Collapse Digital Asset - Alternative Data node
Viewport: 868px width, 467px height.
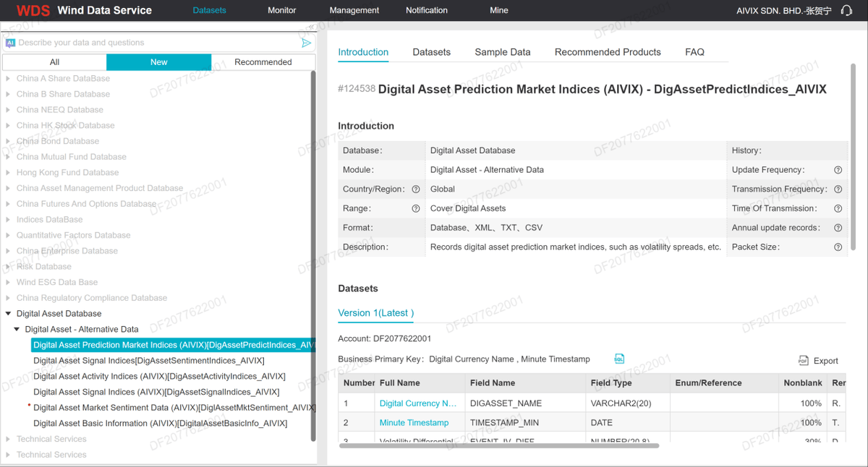[17, 330]
